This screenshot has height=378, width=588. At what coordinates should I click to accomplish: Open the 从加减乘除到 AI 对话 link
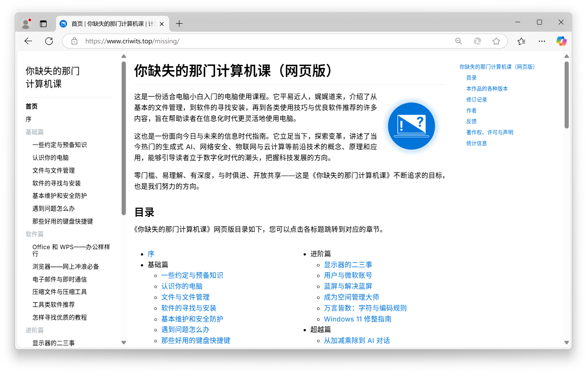coord(357,340)
